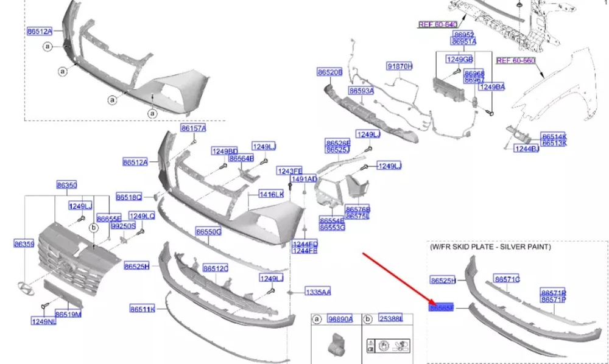Select the 86550G part number label

[x=208, y=232]
